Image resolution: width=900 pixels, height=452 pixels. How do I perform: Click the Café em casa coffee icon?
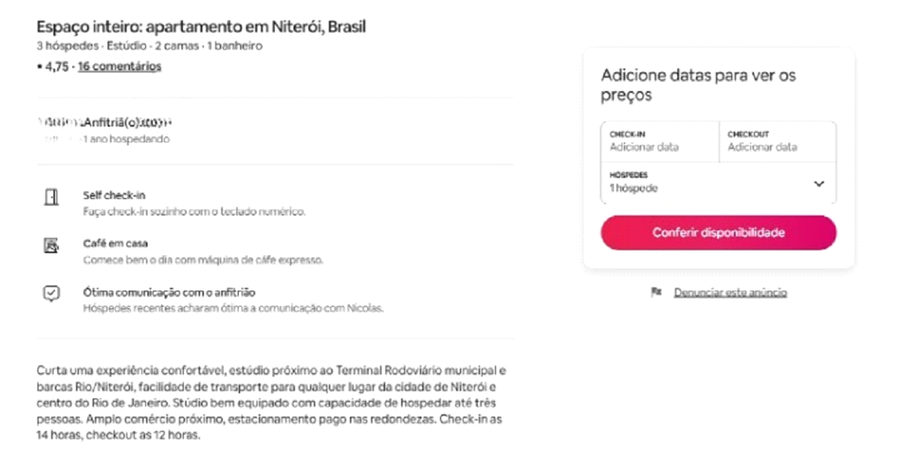(51, 244)
